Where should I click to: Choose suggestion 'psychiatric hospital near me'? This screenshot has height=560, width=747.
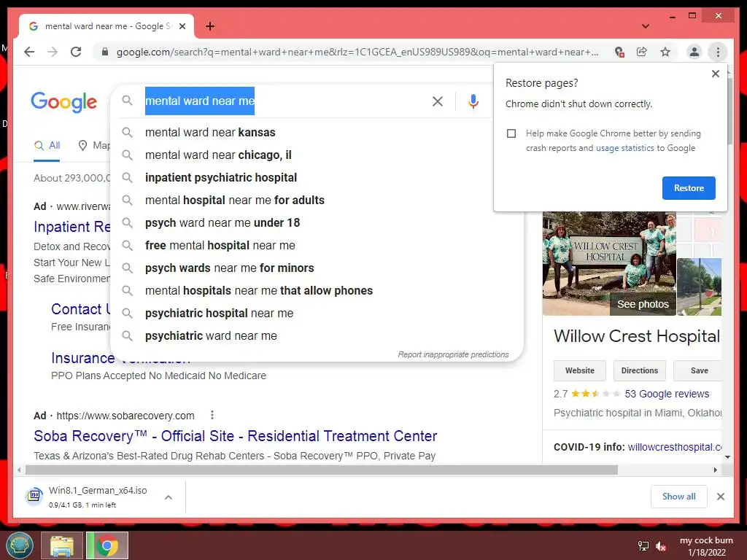tap(317, 314)
